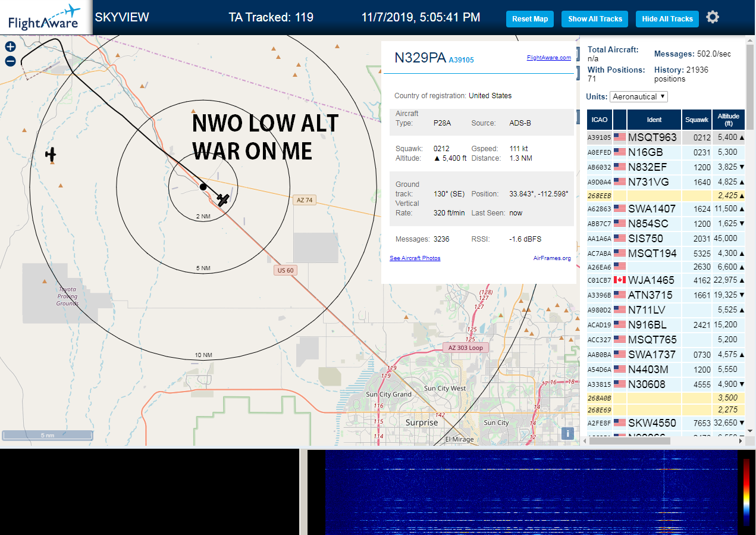Click the aircraft table horizontal scrollbar
The height and width of the screenshot is (535, 756).
tap(630, 441)
